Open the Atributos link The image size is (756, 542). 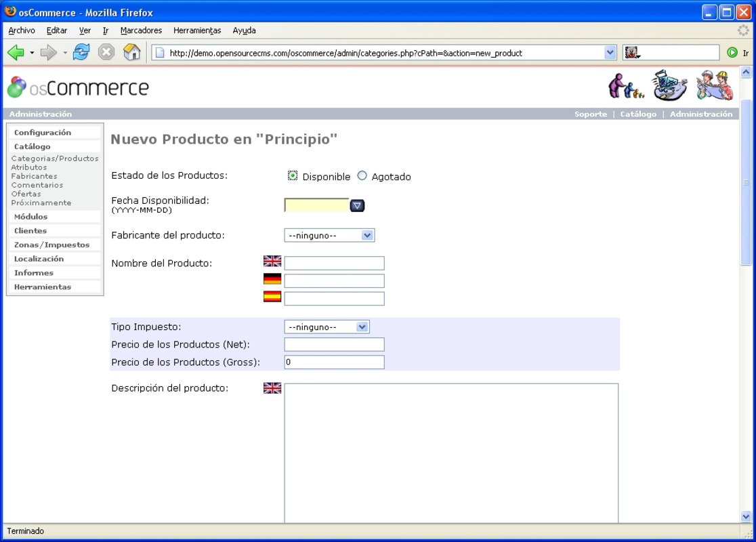[x=29, y=167]
